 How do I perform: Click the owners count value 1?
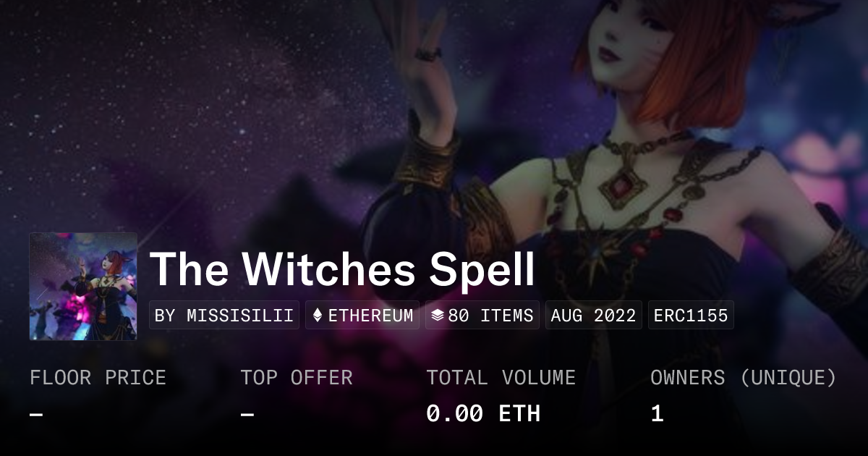657,413
